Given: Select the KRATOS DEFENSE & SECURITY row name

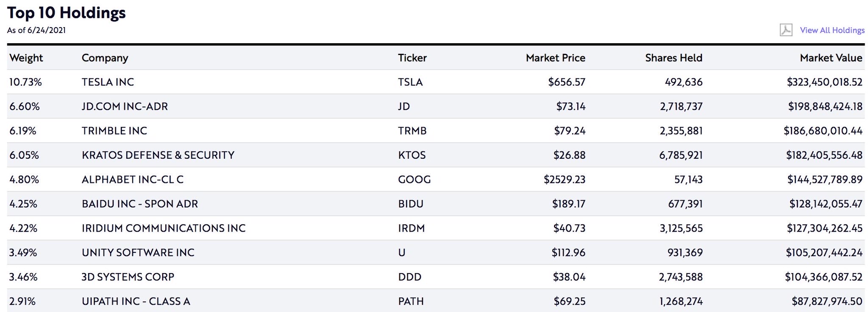Looking at the screenshot, I should [x=158, y=155].
